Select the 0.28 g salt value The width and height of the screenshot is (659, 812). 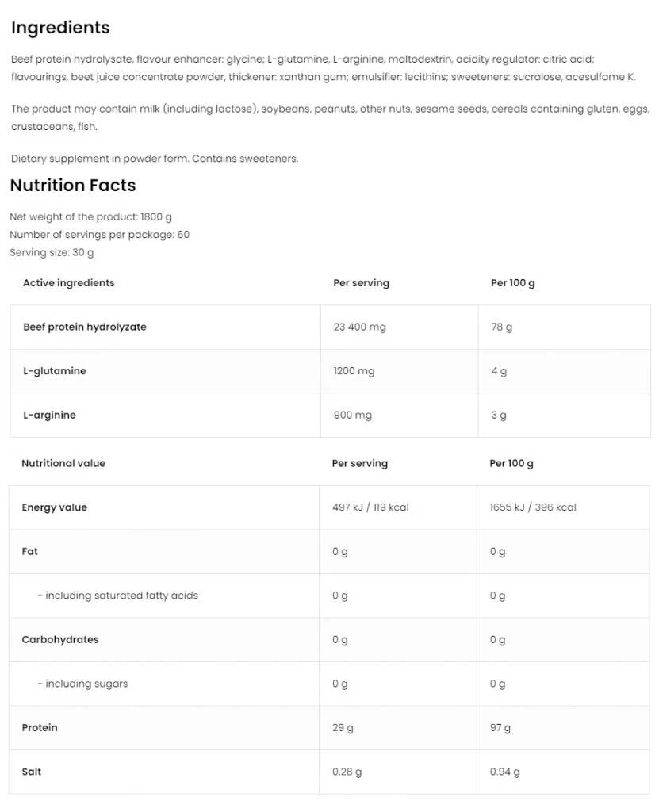(x=347, y=772)
